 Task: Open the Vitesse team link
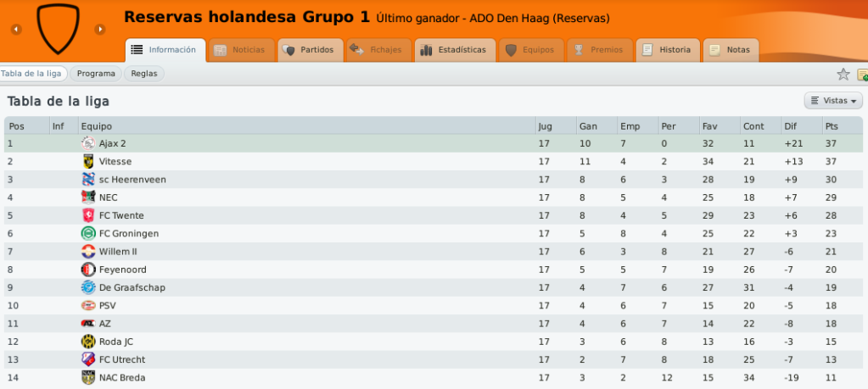point(115,161)
